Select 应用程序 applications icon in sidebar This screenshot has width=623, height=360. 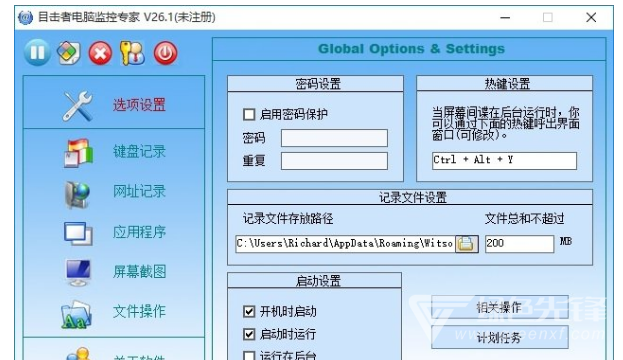point(78,233)
